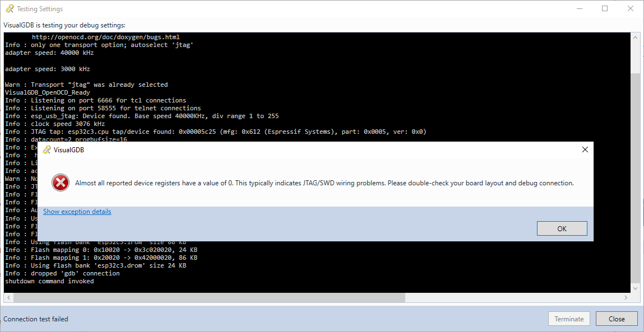
Task: Click the VisualGDB icon in the Testing Settings title bar
Action: [x=10, y=8]
